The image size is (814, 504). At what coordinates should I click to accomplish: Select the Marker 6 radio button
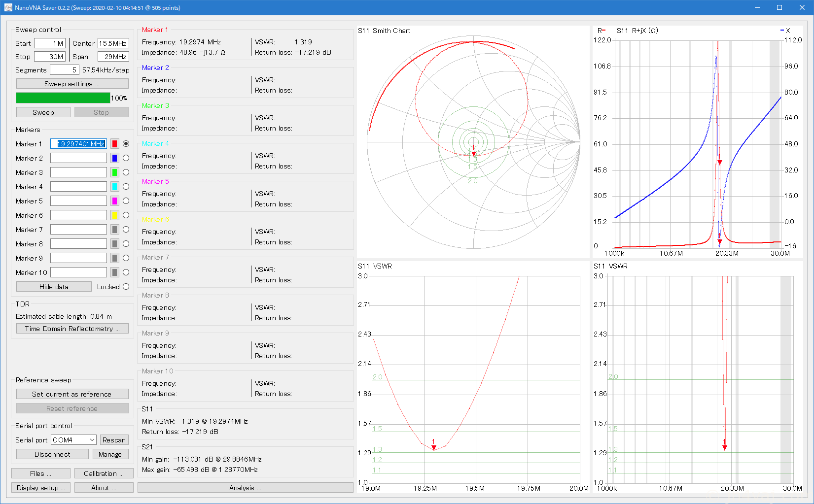[126, 215]
